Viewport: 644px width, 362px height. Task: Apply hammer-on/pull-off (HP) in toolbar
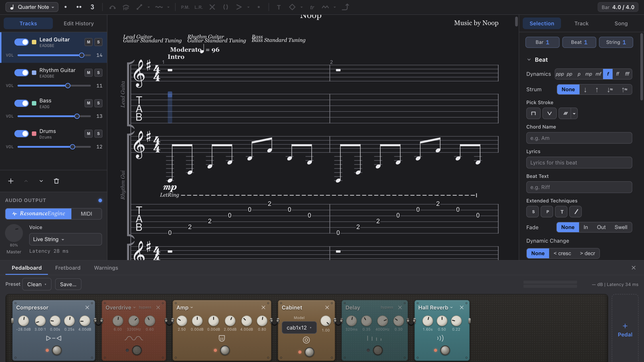[126, 7]
